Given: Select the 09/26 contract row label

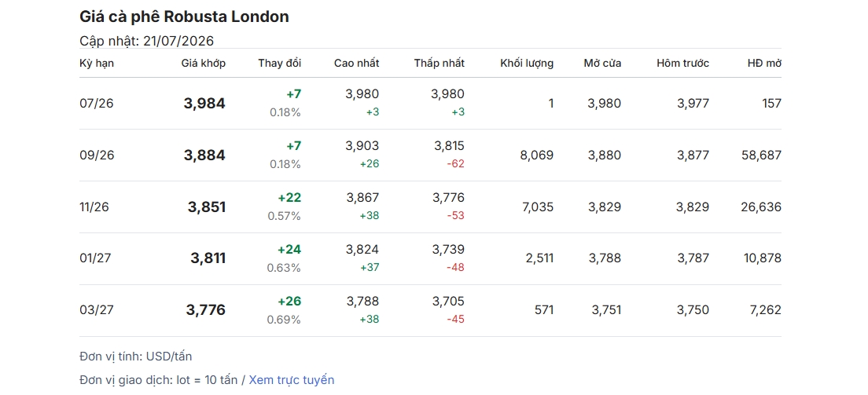Looking at the screenshot, I should 97,155.
